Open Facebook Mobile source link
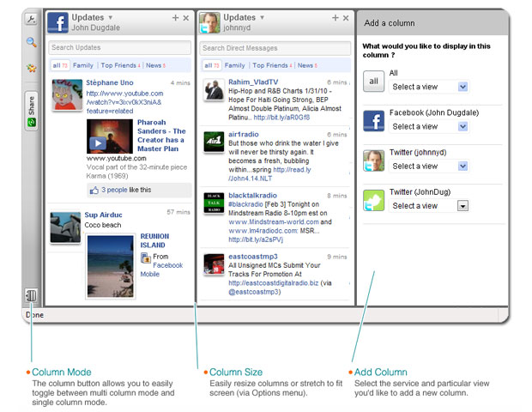Image resolution: width=532 pixels, height=412 pixels. [161, 270]
